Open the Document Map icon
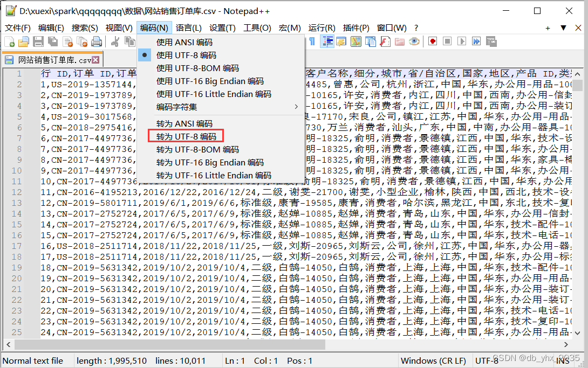The width and height of the screenshot is (588, 368). (356, 41)
